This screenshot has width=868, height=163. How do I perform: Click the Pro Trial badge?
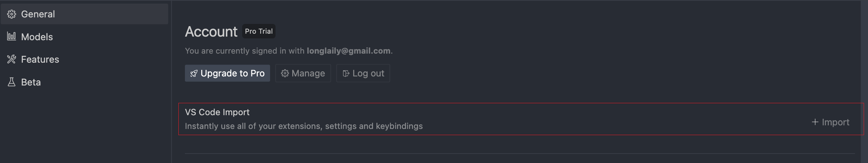coord(259,31)
